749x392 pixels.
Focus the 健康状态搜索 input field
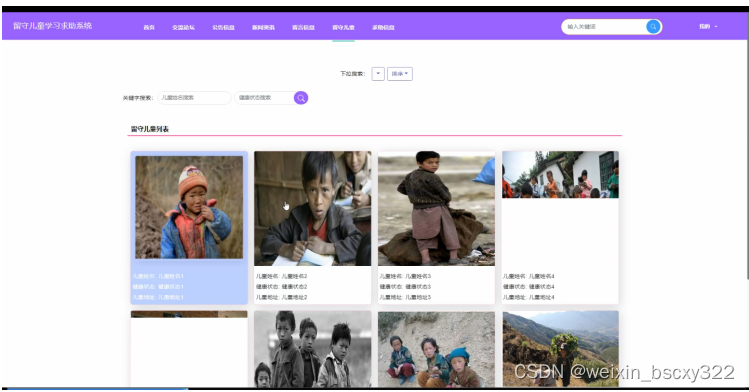264,98
